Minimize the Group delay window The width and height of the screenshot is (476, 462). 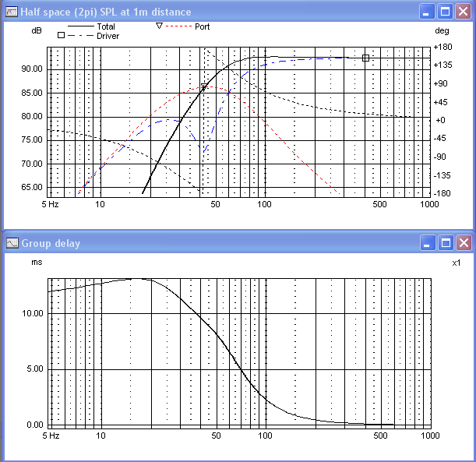click(428, 243)
